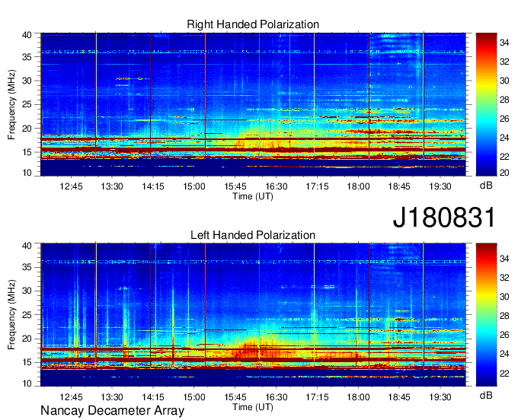Click the 30 frequency tick of lower plot

pos(27,291)
